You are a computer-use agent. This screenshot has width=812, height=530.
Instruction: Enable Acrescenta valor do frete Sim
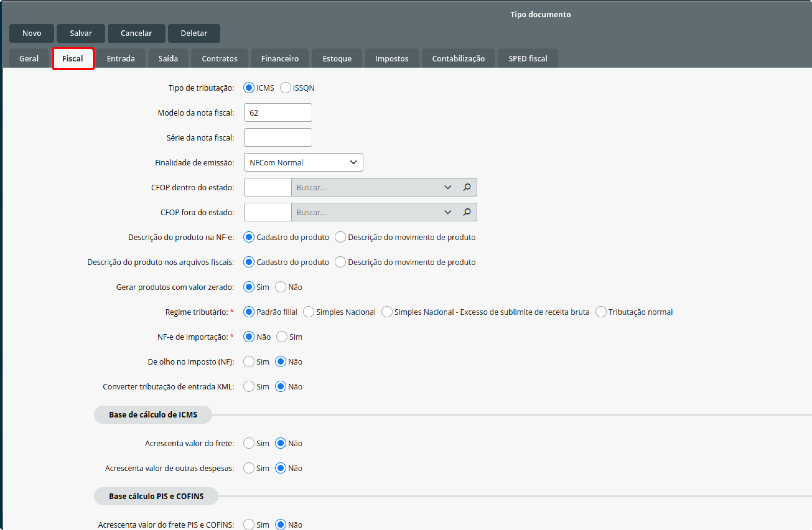pos(249,443)
